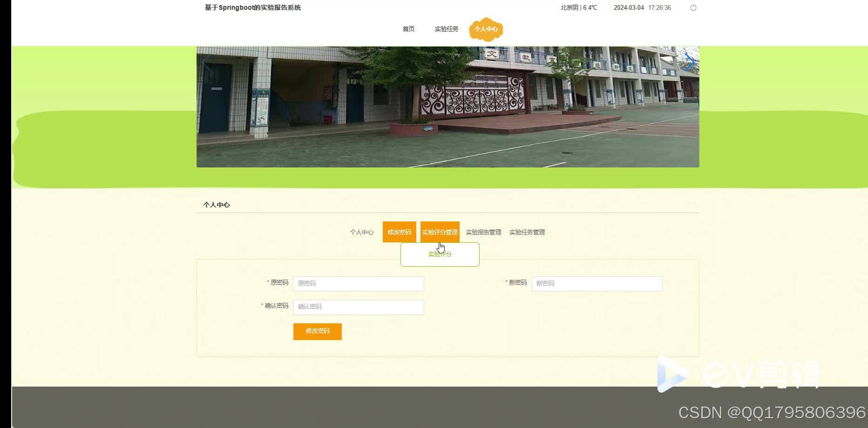This screenshot has height=428, width=868.
Task: Submit with the orange 修改密码 button
Action: click(318, 331)
